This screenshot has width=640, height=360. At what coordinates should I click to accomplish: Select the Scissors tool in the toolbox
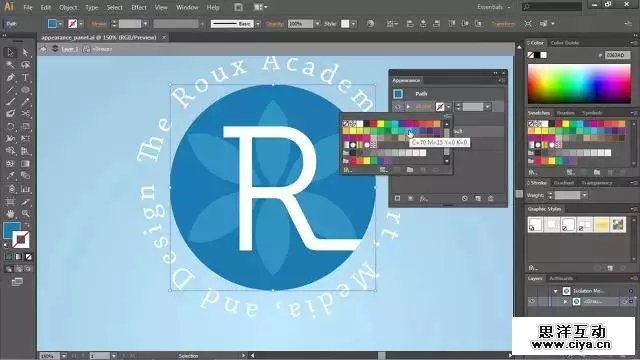tap(25, 114)
